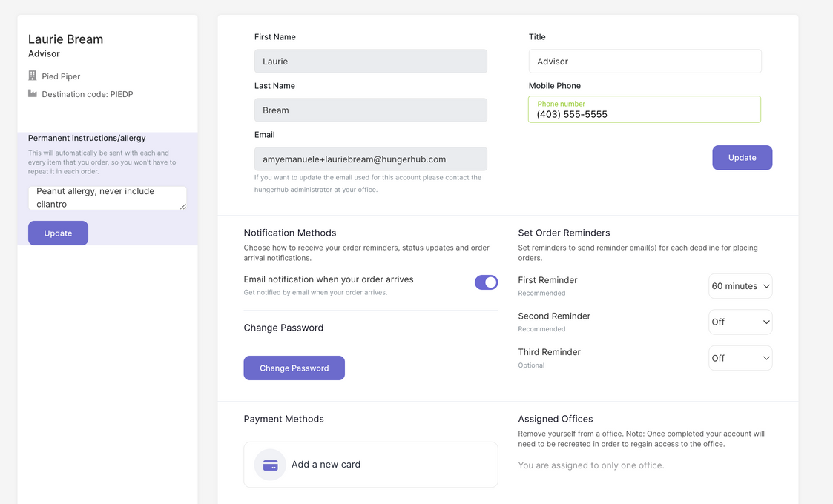Toggle email notification when order arrives
The height and width of the screenshot is (504, 833).
tap(486, 282)
